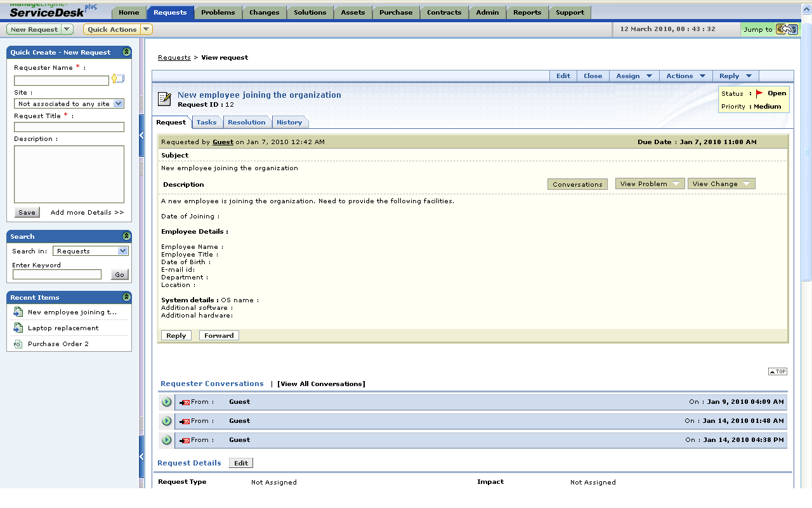
Task: Focus the Request Title input field
Action: point(69,127)
